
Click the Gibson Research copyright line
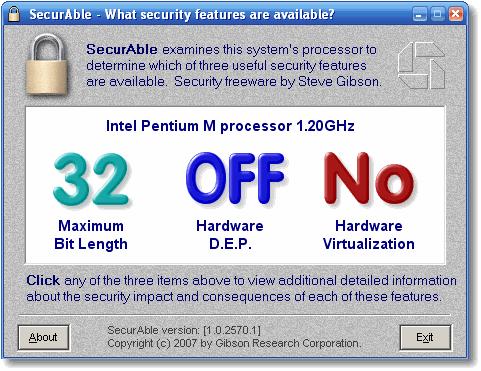(234, 343)
